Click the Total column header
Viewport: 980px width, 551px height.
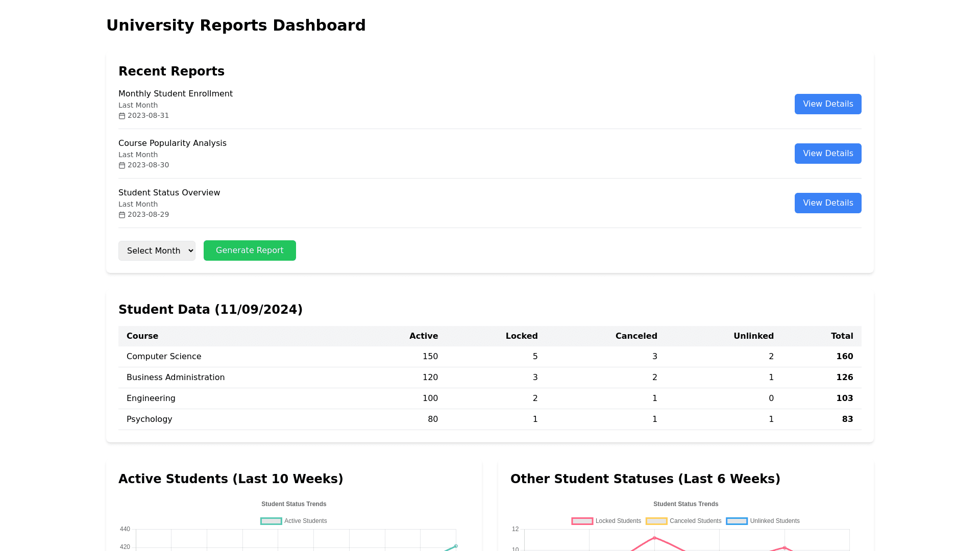842,336
